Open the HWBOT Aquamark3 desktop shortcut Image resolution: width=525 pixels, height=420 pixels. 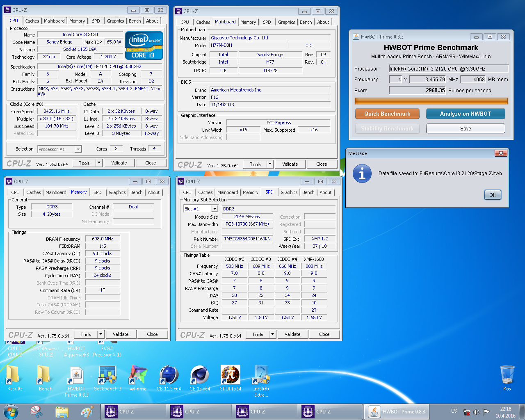[76, 349]
